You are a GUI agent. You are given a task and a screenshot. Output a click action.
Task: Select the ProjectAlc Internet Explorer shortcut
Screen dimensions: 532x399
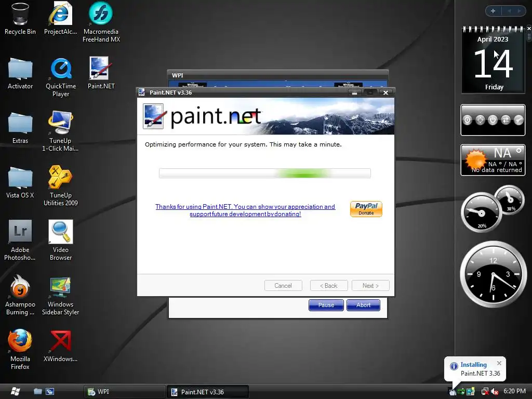(x=60, y=19)
